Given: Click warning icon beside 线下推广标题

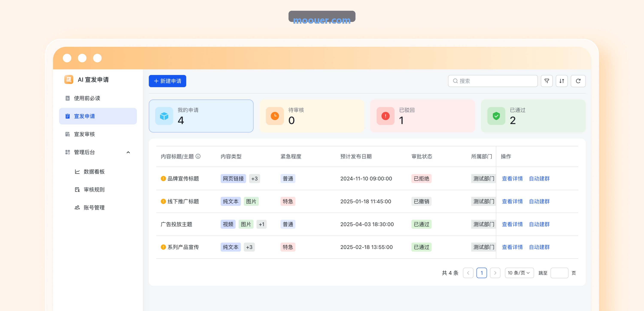Looking at the screenshot, I should tap(163, 201).
